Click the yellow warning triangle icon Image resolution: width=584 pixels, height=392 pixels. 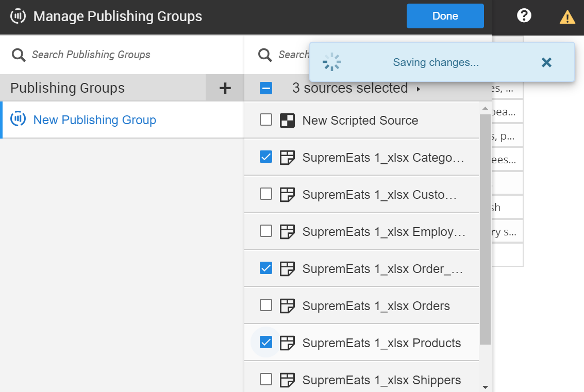click(x=567, y=17)
